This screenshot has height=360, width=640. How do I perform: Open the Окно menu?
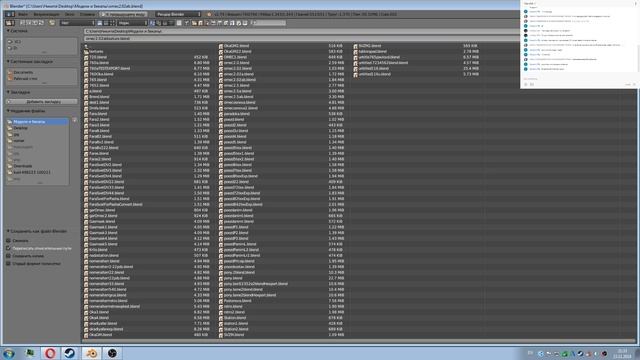tap(69, 14)
